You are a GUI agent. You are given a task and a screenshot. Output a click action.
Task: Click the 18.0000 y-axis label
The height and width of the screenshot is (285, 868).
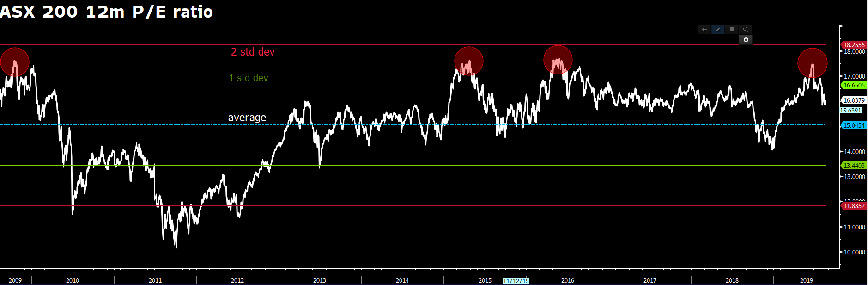pyautogui.click(x=855, y=51)
